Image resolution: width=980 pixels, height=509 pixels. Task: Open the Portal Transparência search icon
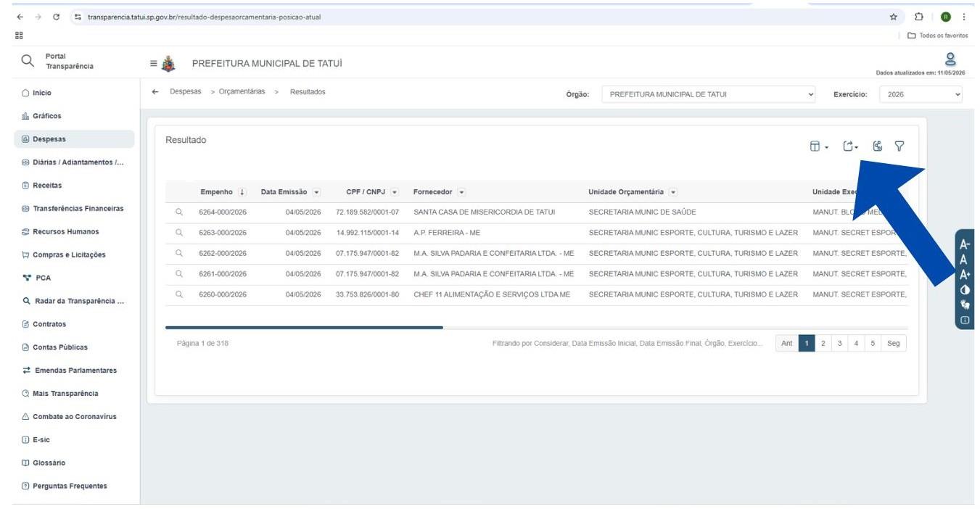click(28, 62)
